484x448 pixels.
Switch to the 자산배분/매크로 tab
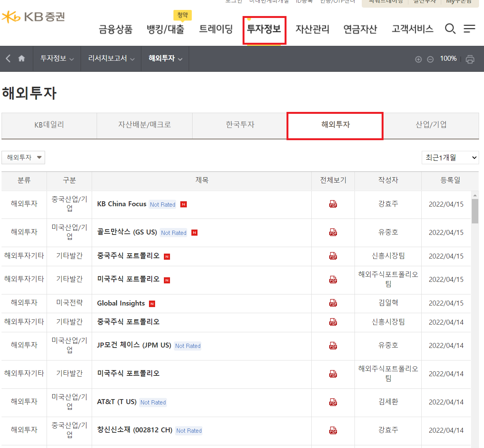point(144,125)
